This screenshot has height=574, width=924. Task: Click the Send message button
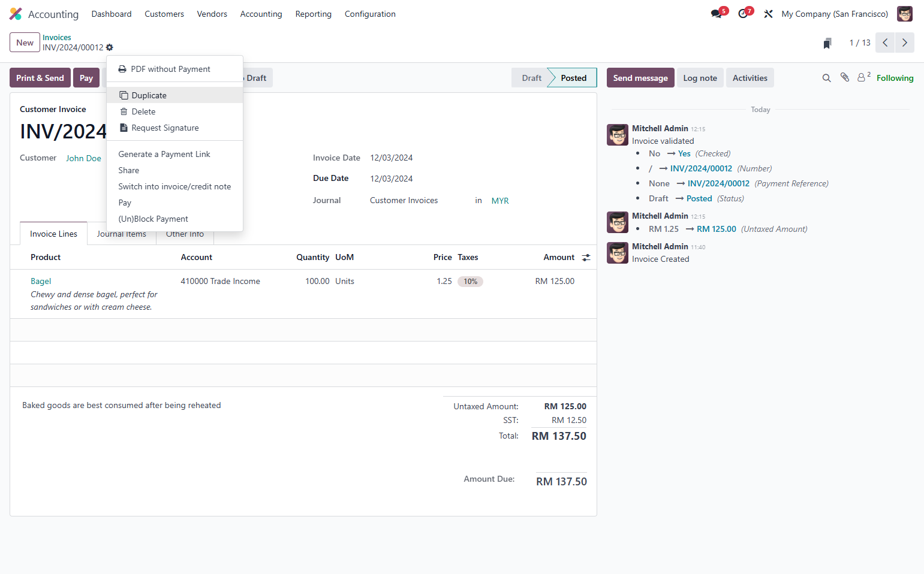click(x=640, y=78)
